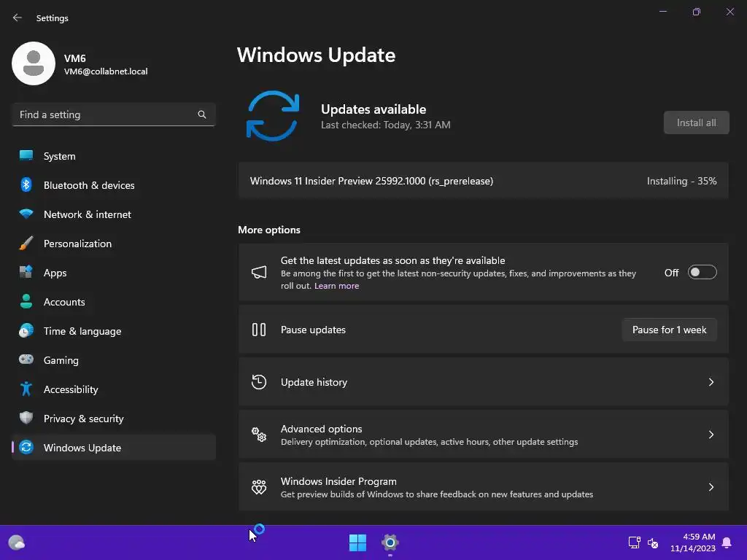Select Time & language
Image resolution: width=747 pixels, height=560 pixels.
[113, 331]
